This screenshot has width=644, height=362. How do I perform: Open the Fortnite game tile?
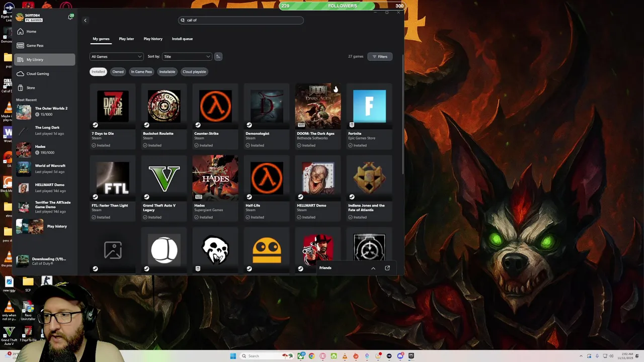369,116
